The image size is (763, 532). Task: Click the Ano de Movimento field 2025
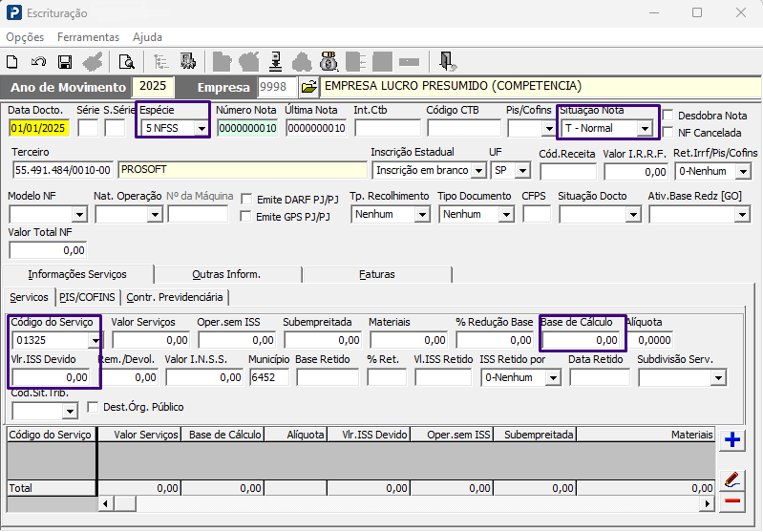(x=153, y=87)
